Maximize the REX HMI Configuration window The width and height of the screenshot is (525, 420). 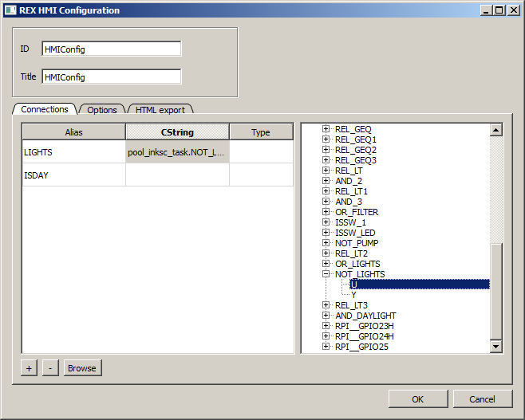(499, 10)
